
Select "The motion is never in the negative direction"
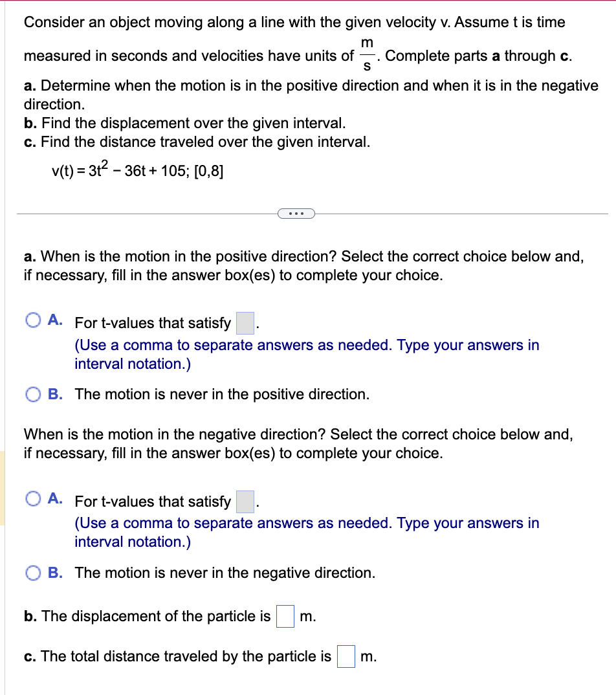(32, 573)
